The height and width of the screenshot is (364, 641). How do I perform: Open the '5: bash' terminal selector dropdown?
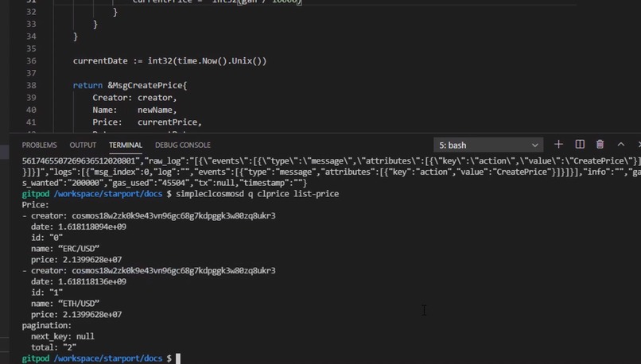(x=488, y=145)
